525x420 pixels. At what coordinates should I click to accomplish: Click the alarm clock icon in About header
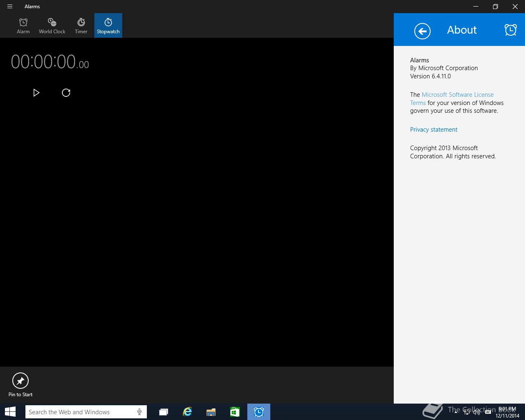coord(511,30)
